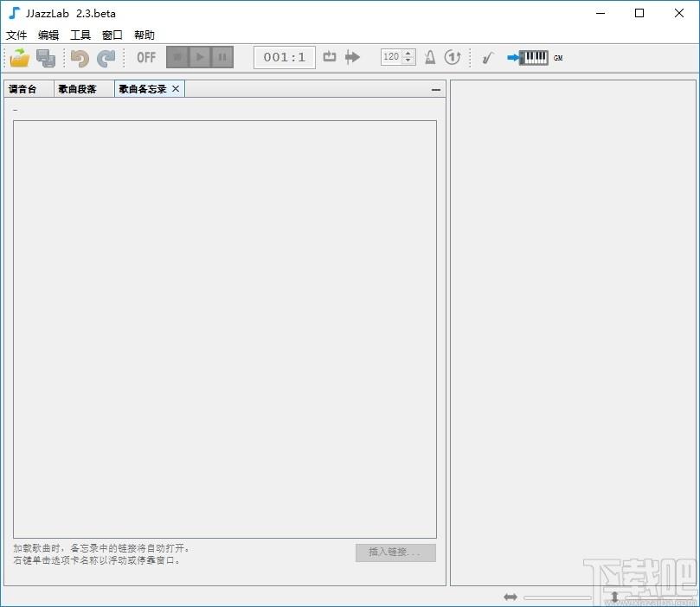Open the 工具 menu
The width and height of the screenshot is (700, 607).
coord(80,35)
